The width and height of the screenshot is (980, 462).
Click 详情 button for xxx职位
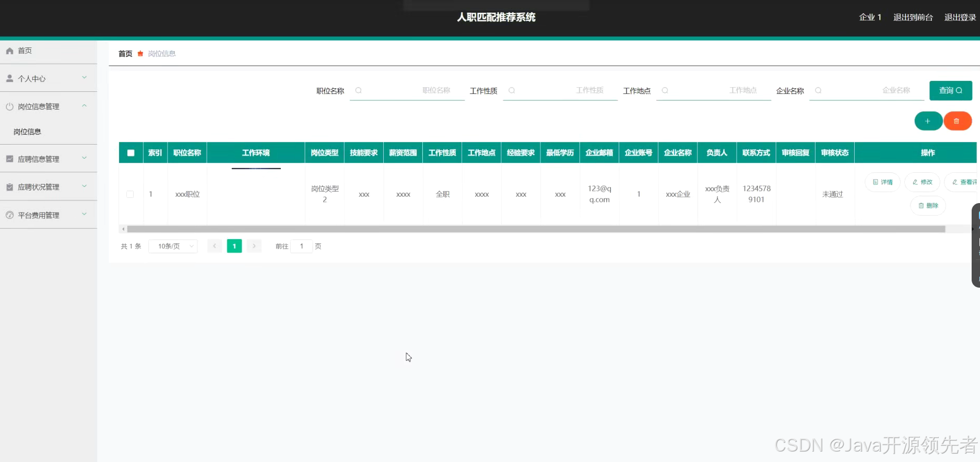tap(883, 182)
